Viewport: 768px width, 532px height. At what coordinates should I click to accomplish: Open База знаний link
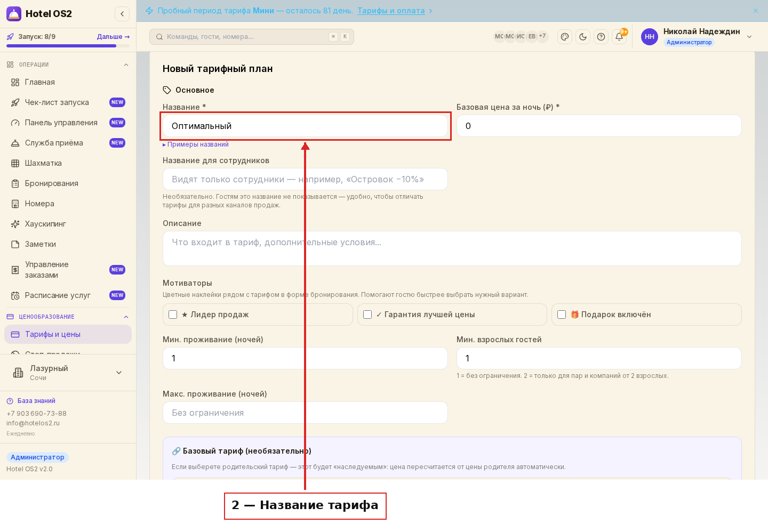pos(36,401)
